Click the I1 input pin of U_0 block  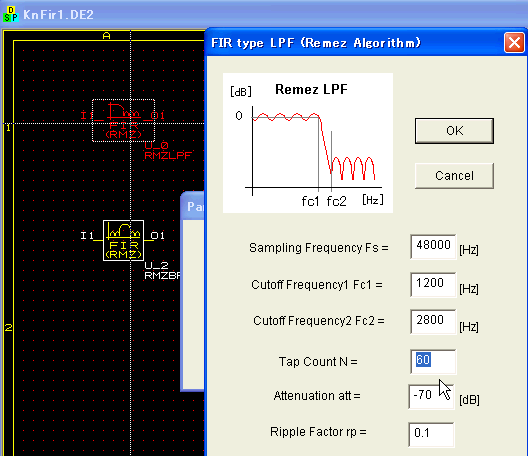click(x=87, y=116)
